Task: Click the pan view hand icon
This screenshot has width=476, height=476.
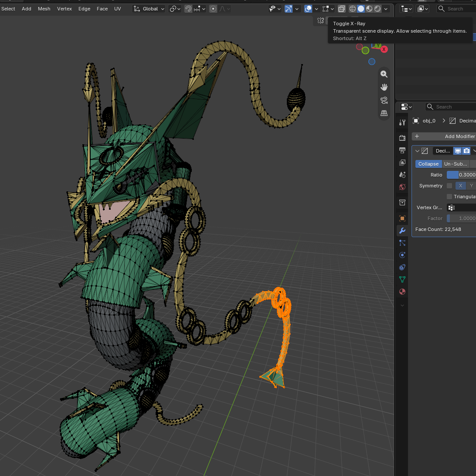Action: coord(384,87)
